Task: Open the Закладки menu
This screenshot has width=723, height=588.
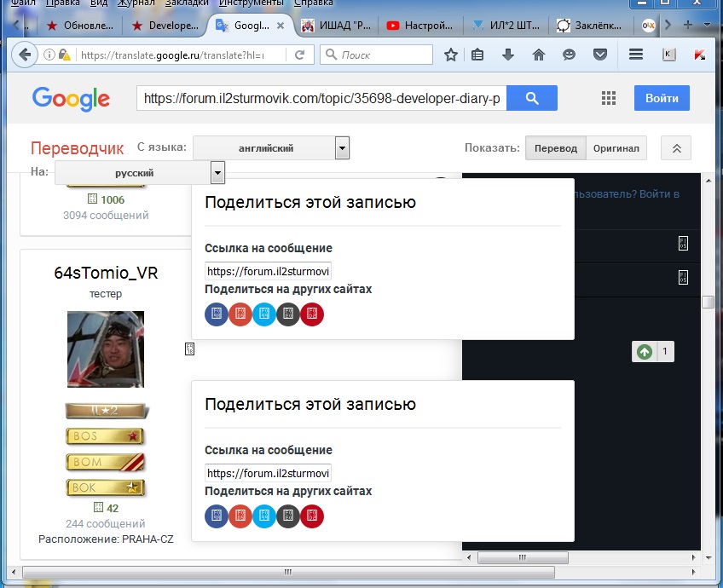Action: (187, 3)
